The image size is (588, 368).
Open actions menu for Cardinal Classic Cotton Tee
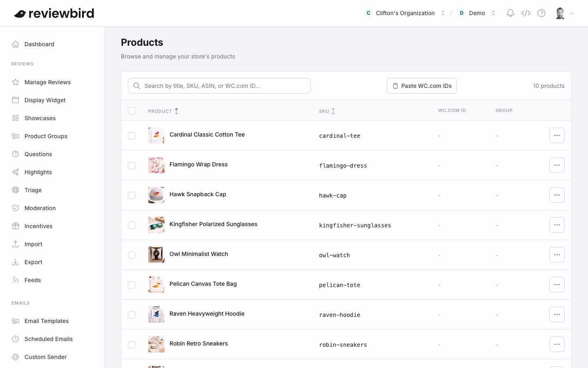[557, 135]
